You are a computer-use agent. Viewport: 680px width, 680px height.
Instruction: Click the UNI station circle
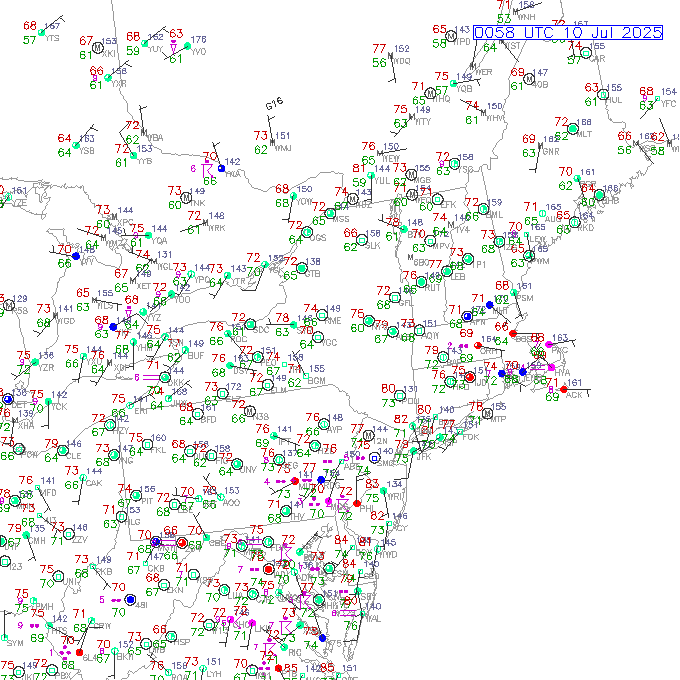58,576
